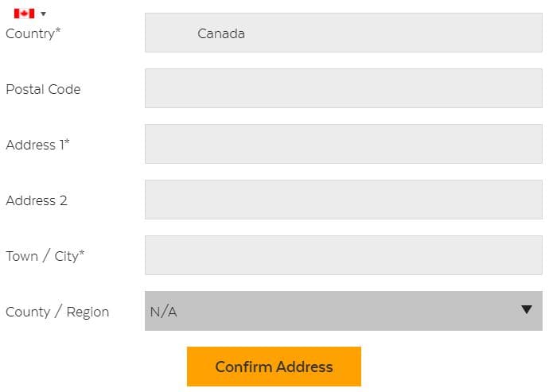Expand the County / Region arrow
549x392 pixels.
click(x=527, y=309)
